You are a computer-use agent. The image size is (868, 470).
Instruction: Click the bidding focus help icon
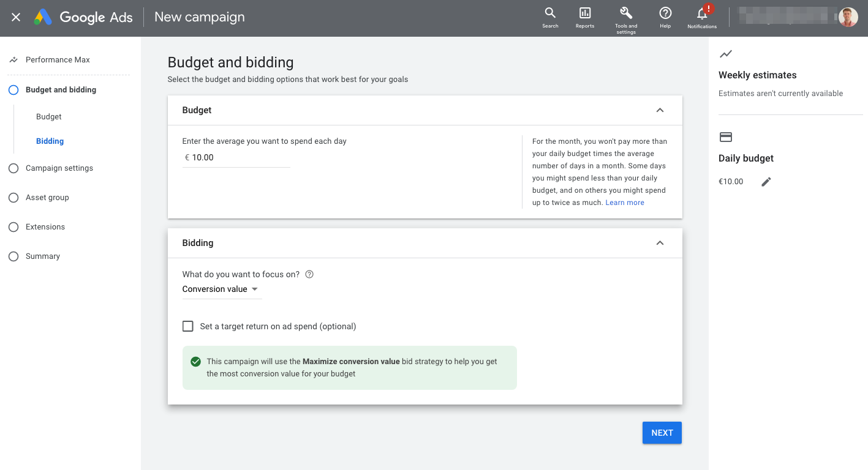[309, 274]
